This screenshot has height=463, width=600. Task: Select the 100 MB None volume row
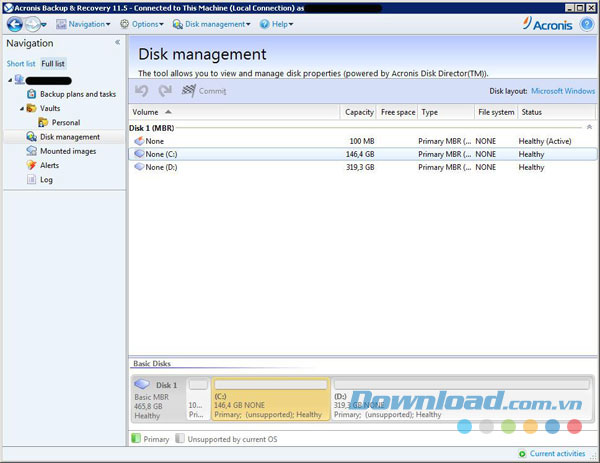coord(363,141)
